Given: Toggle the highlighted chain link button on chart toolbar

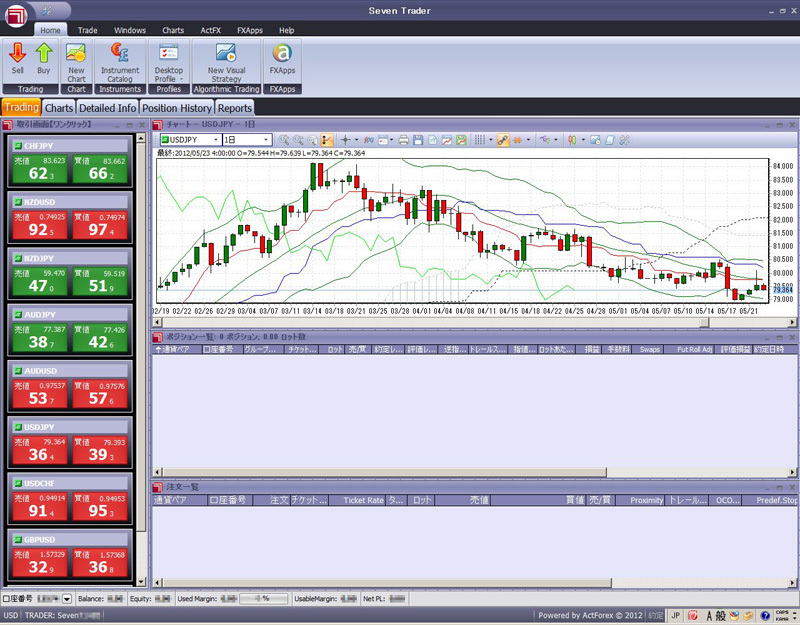Looking at the screenshot, I should point(503,140).
